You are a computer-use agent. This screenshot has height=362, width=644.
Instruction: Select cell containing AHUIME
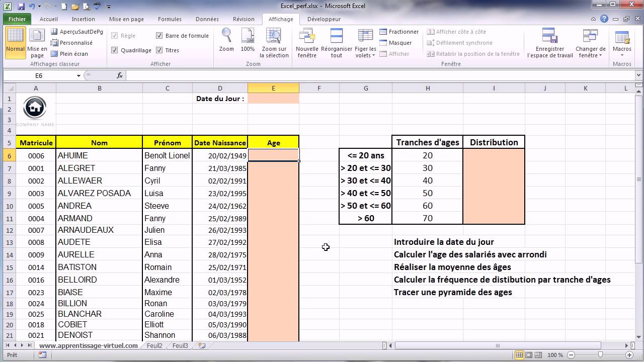pos(99,155)
